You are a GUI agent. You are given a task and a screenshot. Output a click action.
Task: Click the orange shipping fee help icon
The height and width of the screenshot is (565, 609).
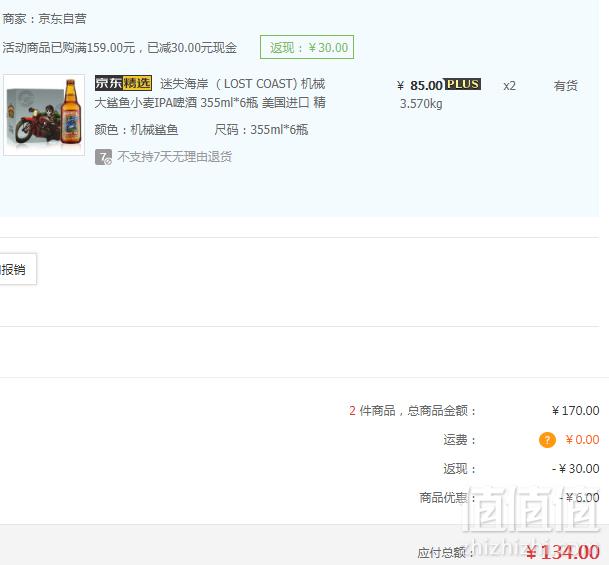tap(547, 440)
